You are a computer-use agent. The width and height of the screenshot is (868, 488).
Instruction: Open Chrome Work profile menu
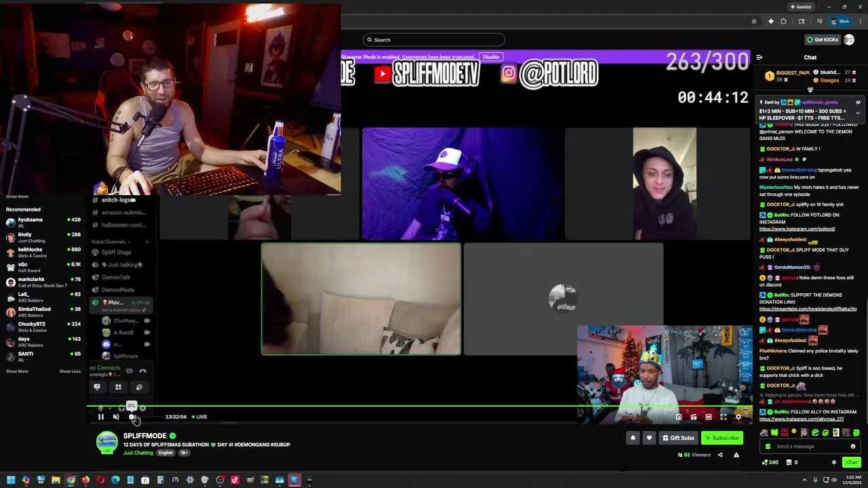(x=841, y=22)
